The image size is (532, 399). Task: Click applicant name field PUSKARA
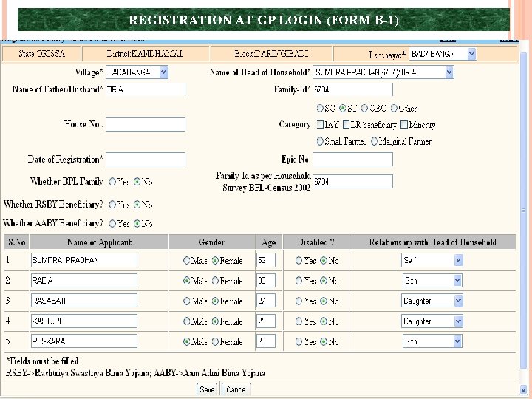click(x=84, y=341)
